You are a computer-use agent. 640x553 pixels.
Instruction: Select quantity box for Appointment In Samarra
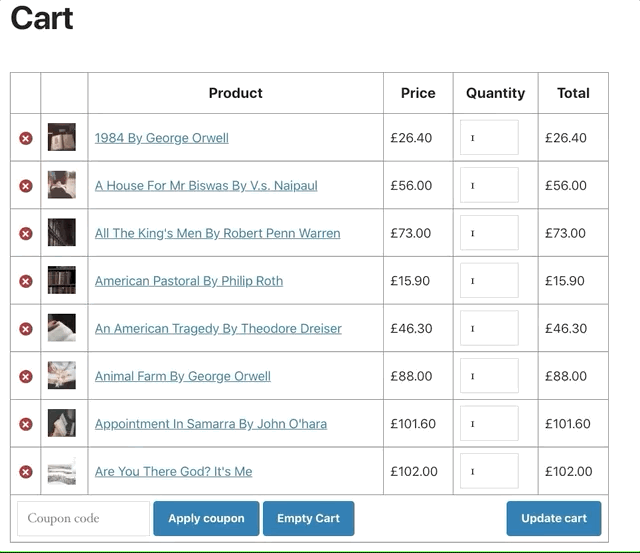pos(489,424)
